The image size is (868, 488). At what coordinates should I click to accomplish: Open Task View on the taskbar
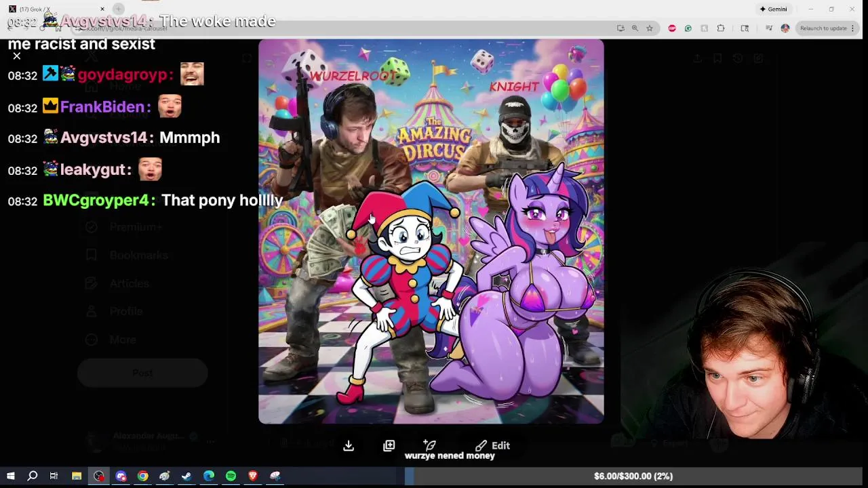point(54,476)
